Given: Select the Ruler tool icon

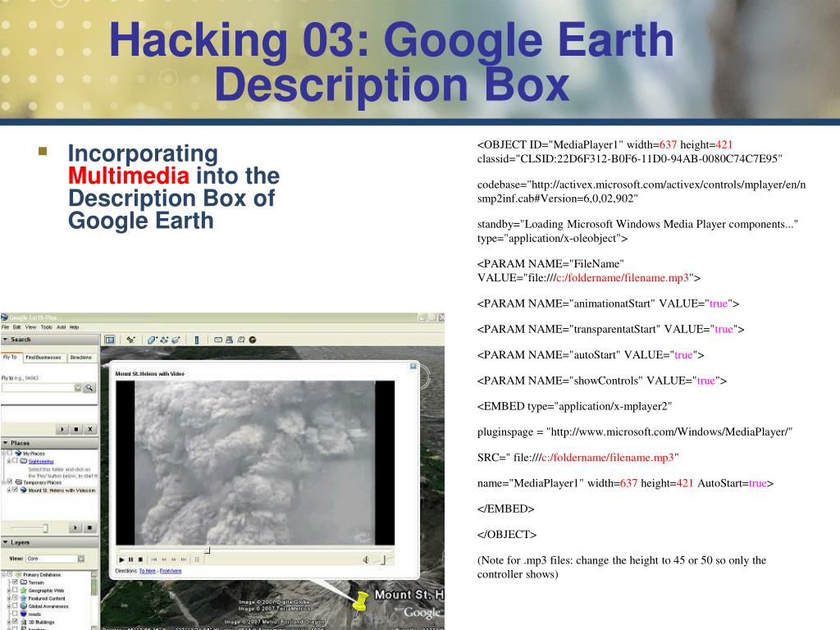Looking at the screenshot, I should (x=197, y=340).
